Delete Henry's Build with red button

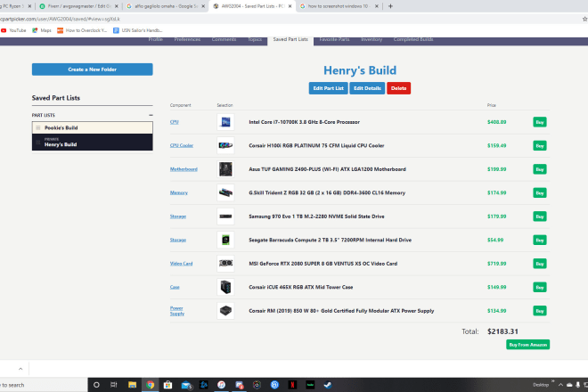click(x=398, y=88)
